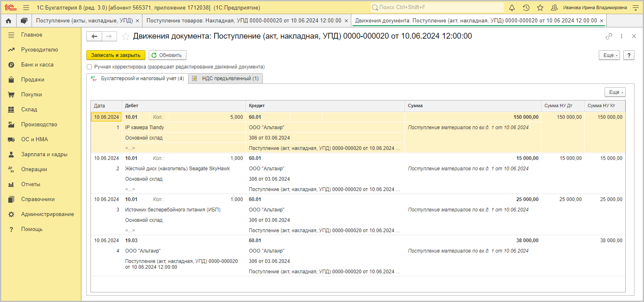Open Руководителю section
The image size is (644, 302).
coord(39,50)
